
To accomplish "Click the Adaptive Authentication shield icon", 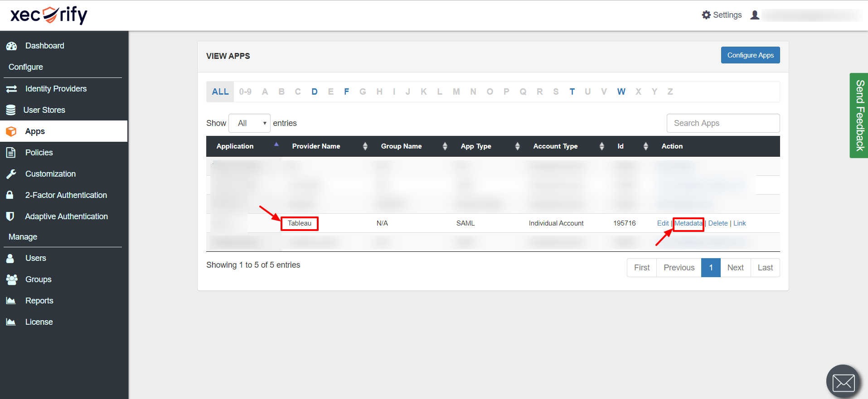I will 10,216.
